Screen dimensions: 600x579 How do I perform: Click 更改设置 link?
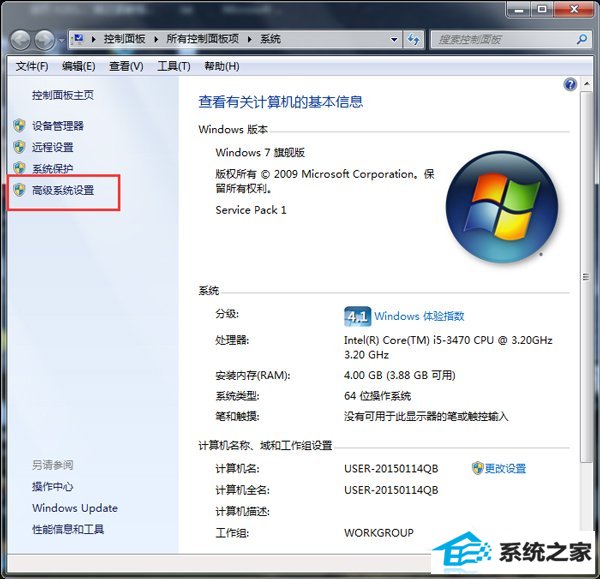pos(505,468)
